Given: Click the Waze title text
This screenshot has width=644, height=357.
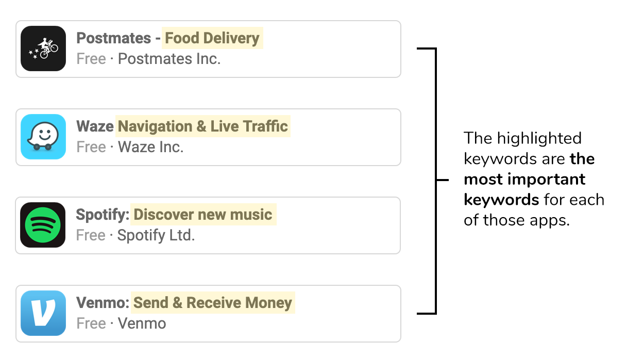Looking at the screenshot, I should coord(95,126).
